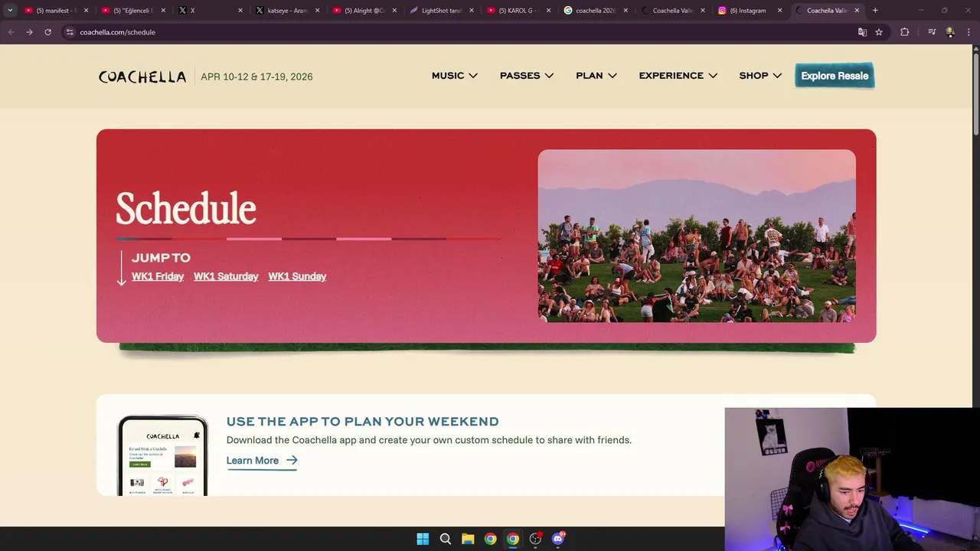Viewport: 980px width, 551px height.
Task: Open the Chrome extensions puzzle icon
Action: coord(904,32)
